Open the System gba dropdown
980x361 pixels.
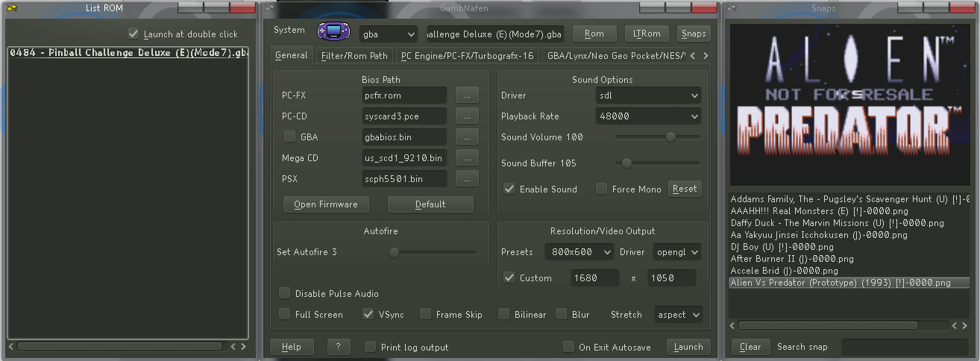coord(389,34)
